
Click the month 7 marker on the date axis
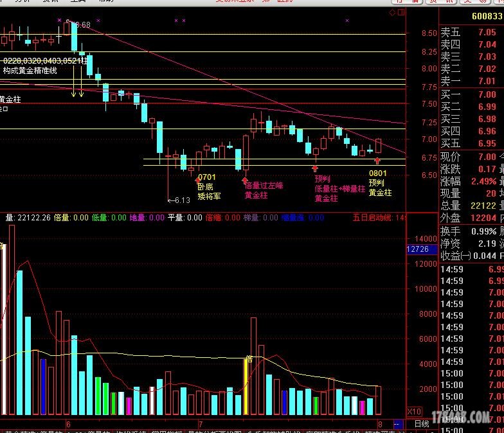pyautogui.click(x=201, y=424)
